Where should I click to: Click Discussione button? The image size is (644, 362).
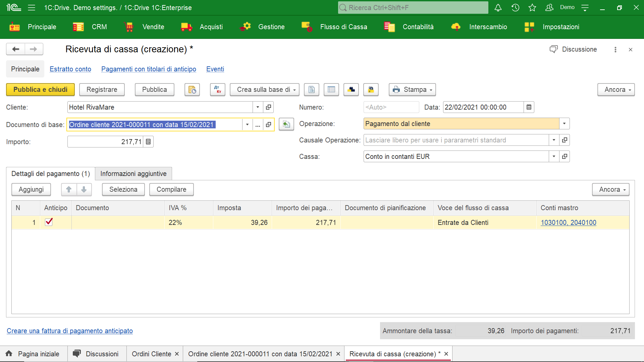[573, 49]
